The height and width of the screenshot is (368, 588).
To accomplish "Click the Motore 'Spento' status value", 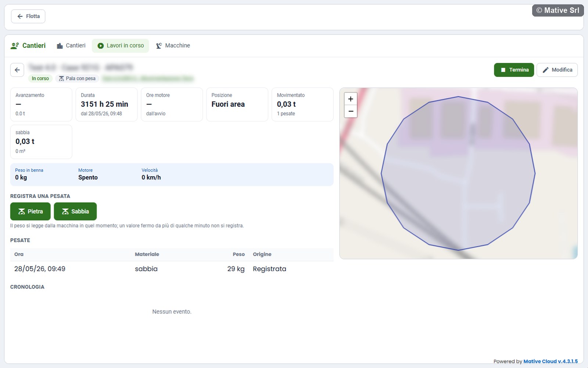I will (x=88, y=177).
